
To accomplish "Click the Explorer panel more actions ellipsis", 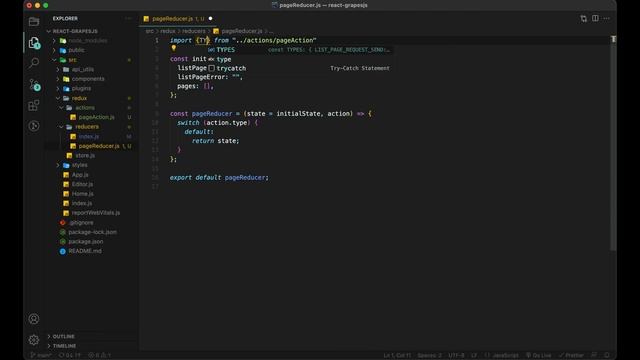I will 128,18.
